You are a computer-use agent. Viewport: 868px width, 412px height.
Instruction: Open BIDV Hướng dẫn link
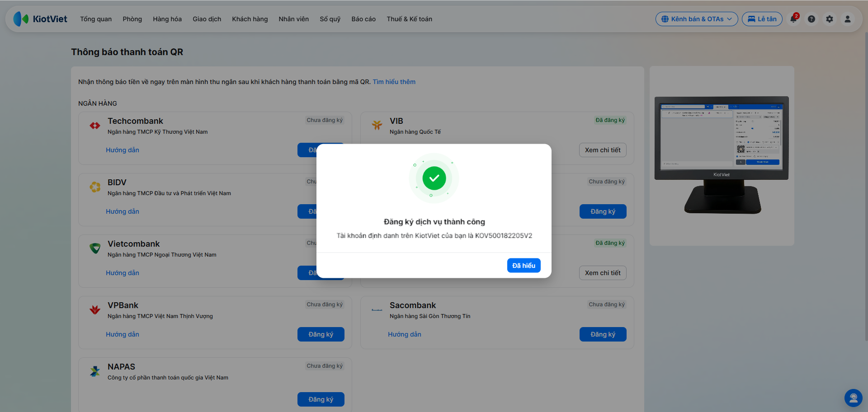click(123, 211)
